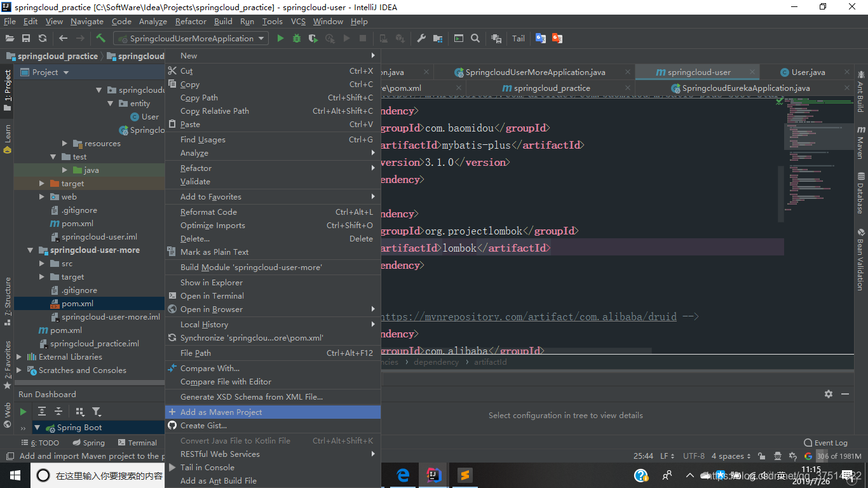Click the blue Google Translate toolbar icon
The width and height of the screenshot is (868, 488).
[x=541, y=38]
